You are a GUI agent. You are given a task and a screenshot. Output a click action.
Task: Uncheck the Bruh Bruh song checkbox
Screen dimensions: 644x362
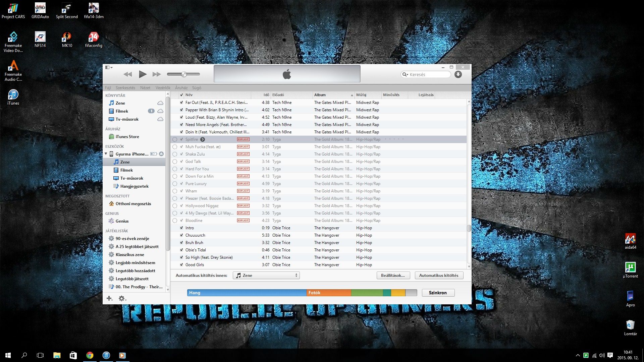point(181,243)
